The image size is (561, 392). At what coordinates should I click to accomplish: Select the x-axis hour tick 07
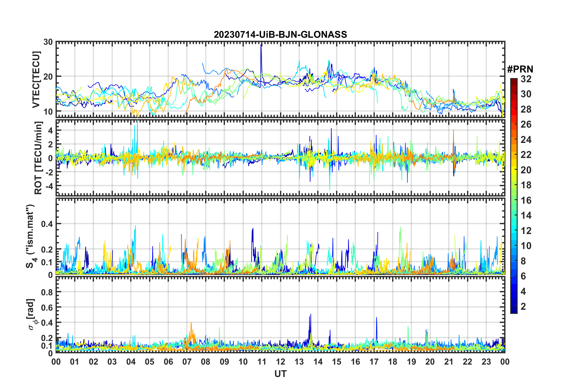click(x=187, y=362)
